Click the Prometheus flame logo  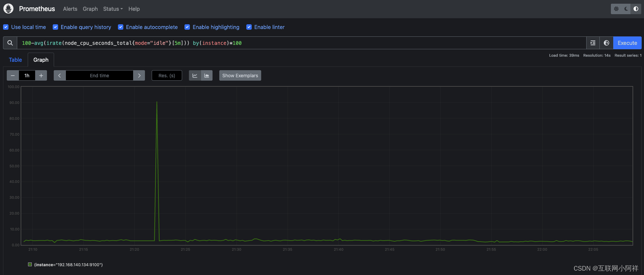[8, 8]
